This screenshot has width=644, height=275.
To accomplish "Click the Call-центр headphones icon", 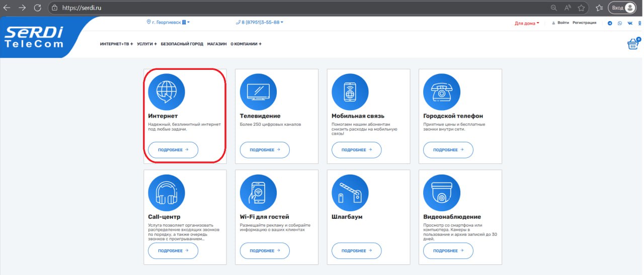I will (x=166, y=193).
